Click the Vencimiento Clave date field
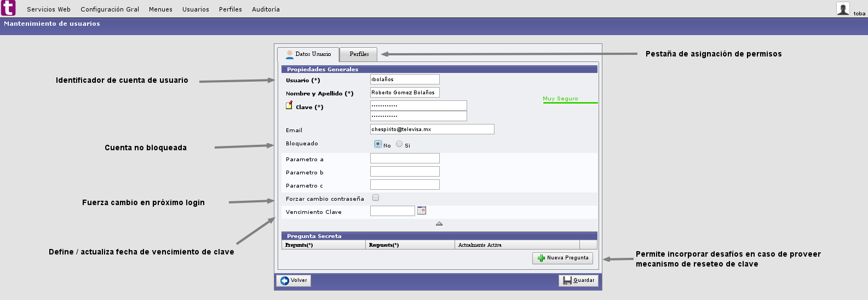868x300 pixels. coord(393,211)
